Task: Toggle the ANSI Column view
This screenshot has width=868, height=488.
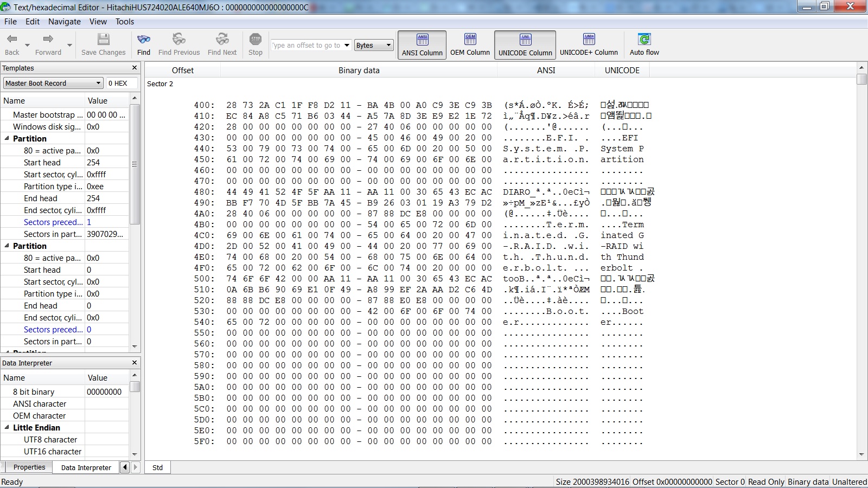Action: pos(422,44)
